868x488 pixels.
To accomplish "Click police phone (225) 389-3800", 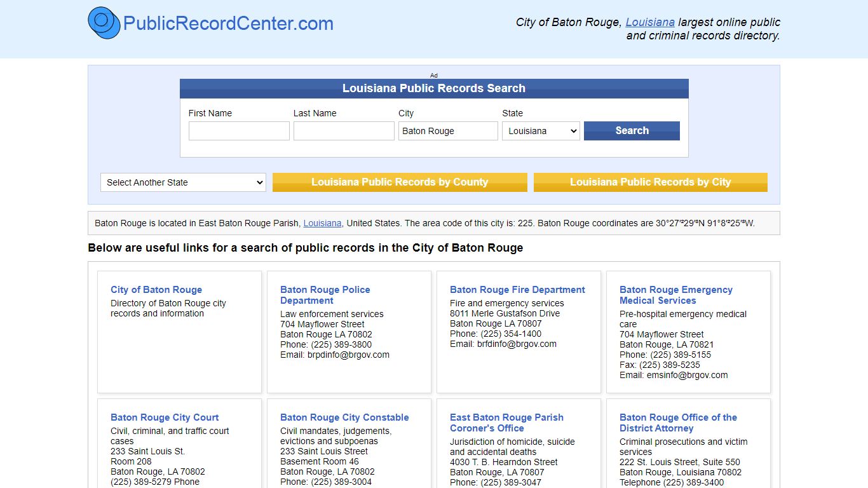I will (341, 344).
